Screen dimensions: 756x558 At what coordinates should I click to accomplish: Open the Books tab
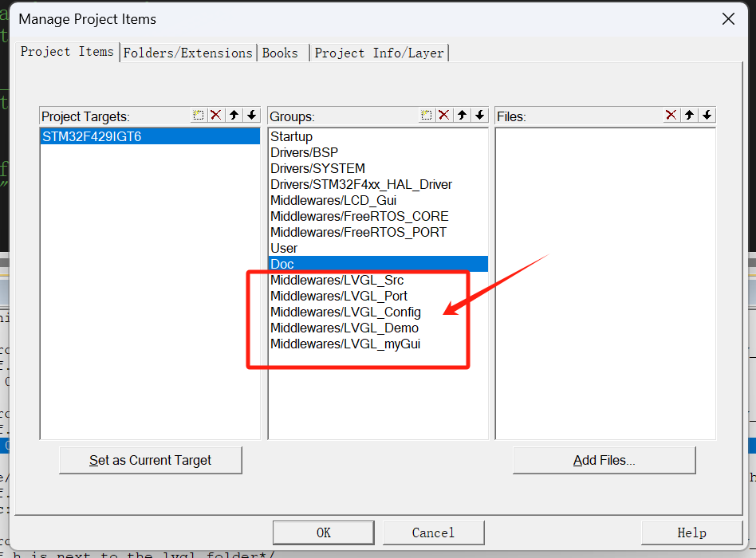pos(280,53)
